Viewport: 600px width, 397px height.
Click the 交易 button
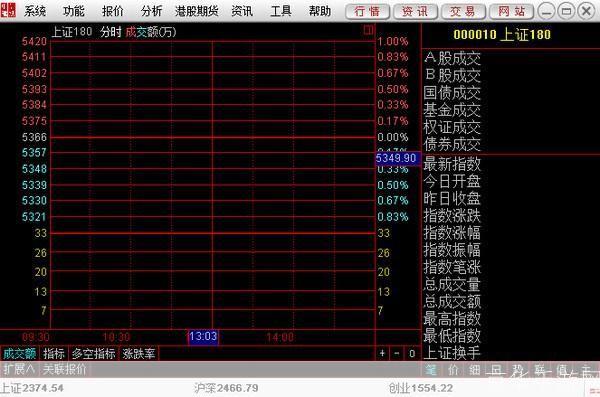tap(463, 11)
